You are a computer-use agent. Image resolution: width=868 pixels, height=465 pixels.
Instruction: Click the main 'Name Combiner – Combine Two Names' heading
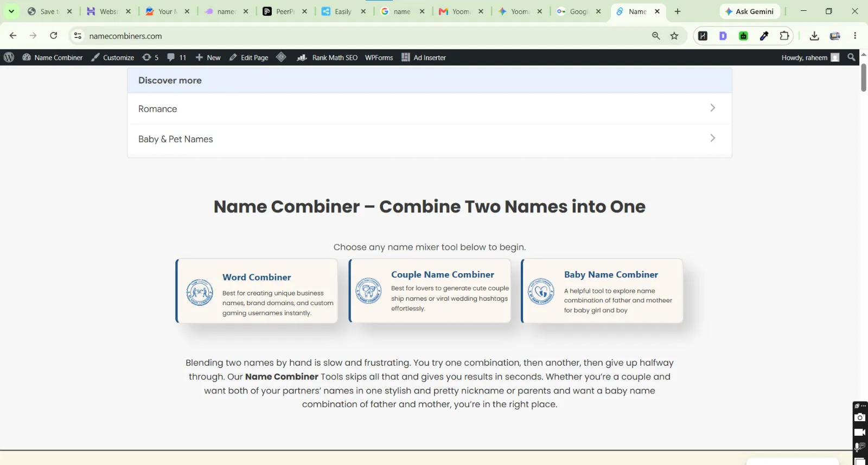pyautogui.click(x=429, y=206)
